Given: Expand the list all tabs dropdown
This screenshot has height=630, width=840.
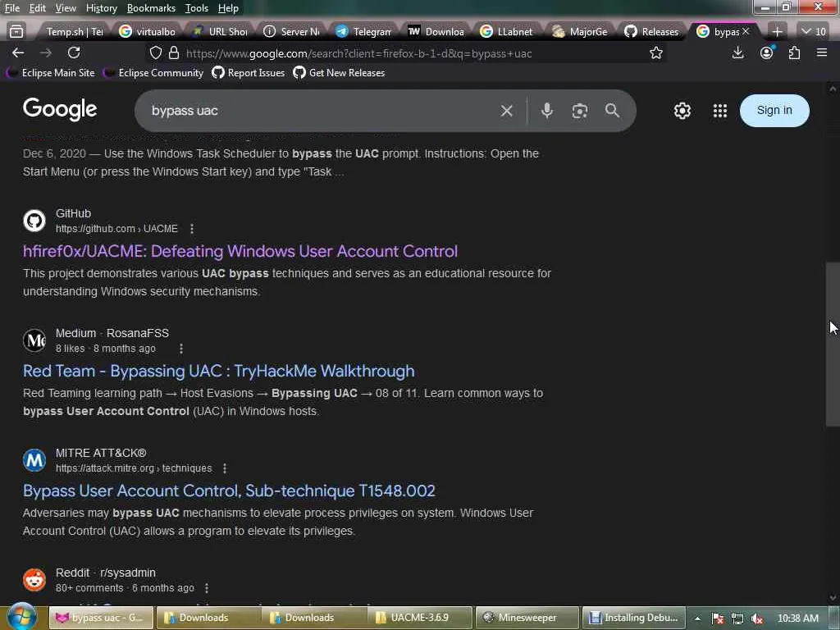Looking at the screenshot, I should (813, 32).
